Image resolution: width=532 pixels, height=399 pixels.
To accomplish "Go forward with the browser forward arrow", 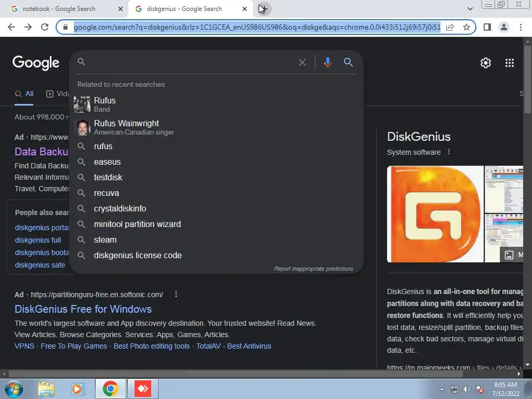I will 28,27.
